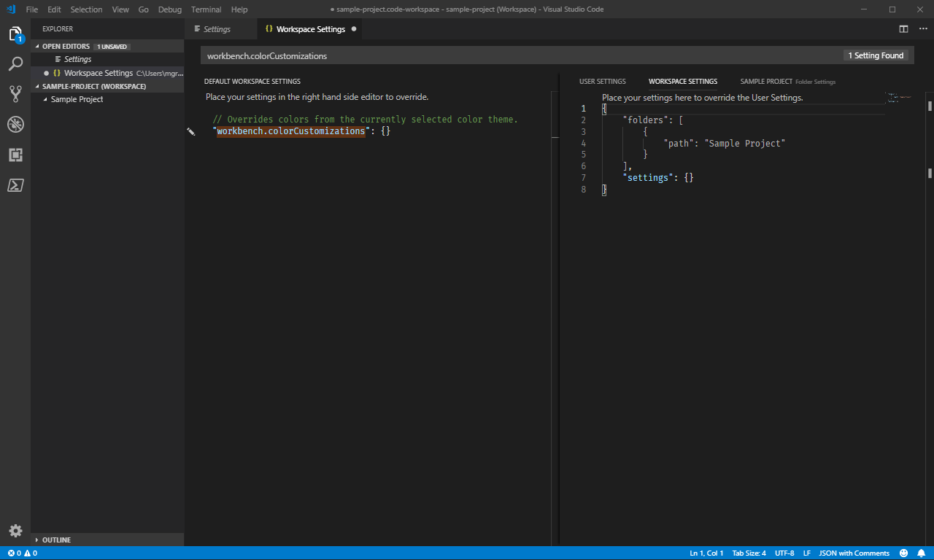The width and height of the screenshot is (934, 560).
Task: Open the Debug view icon
Action: pos(15,125)
